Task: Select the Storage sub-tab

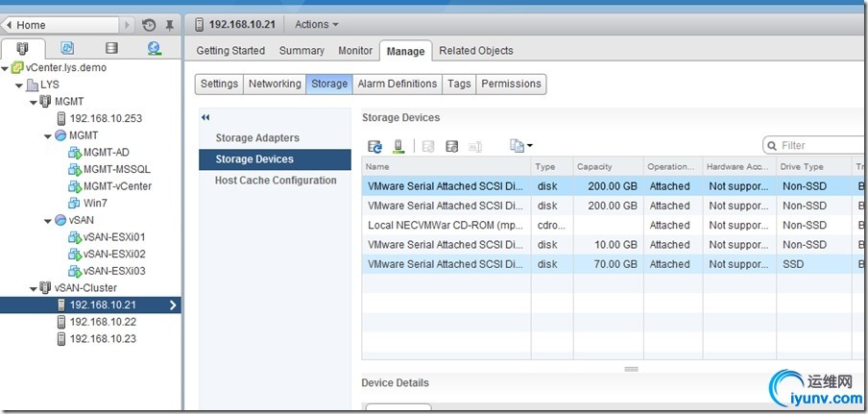Action: point(329,85)
